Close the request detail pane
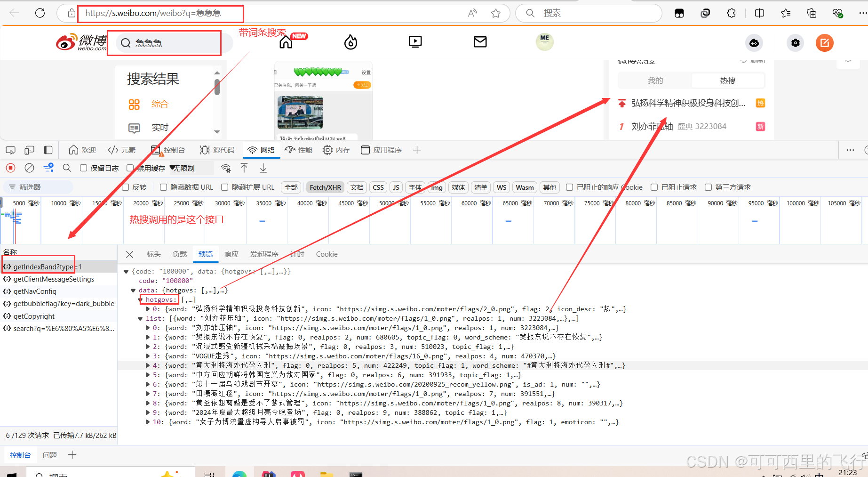The image size is (868, 477). (130, 254)
